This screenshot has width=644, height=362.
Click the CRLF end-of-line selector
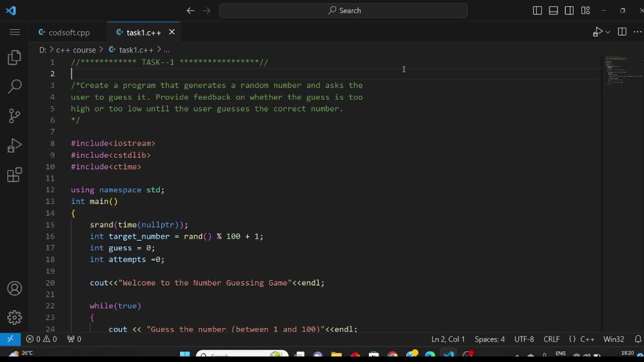click(x=551, y=339)
